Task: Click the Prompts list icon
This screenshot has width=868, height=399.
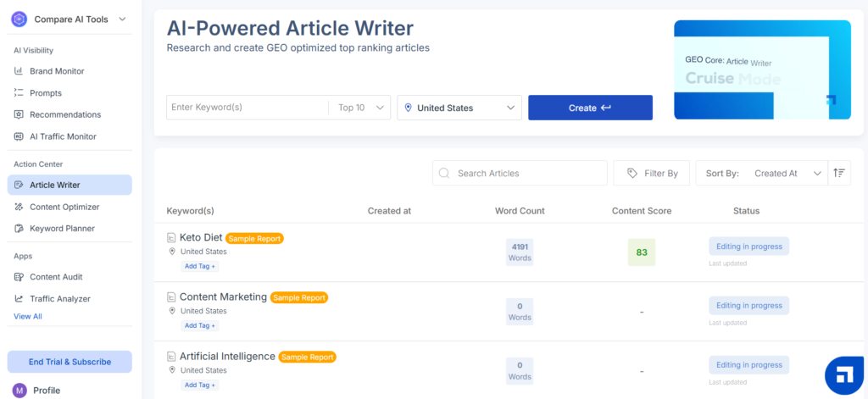Action: tap(19, 93)
